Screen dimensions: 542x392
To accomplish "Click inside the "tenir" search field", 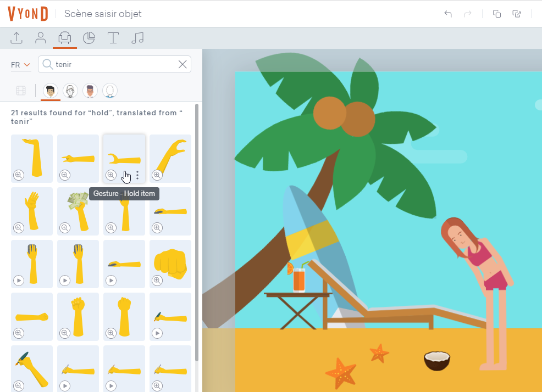I will [115, 64].
